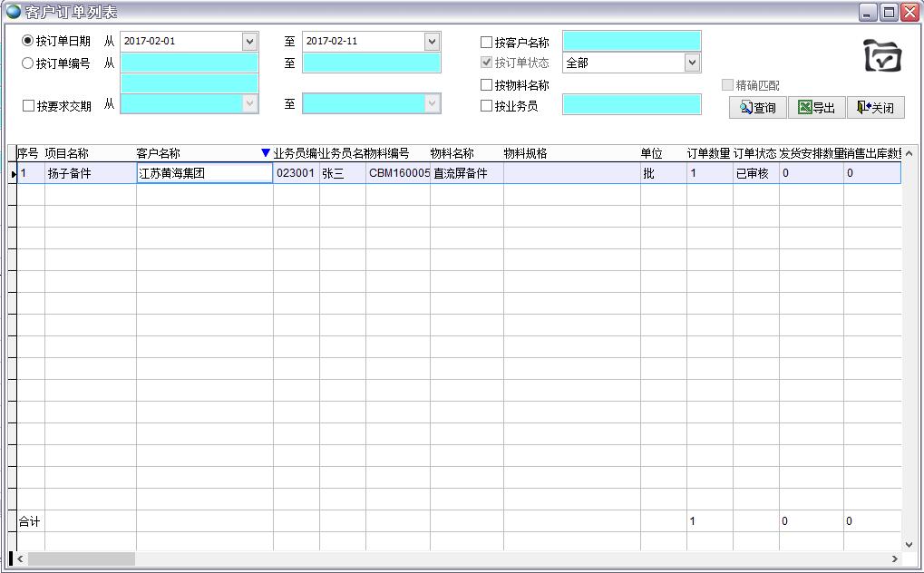Click the 精确匹配 exact match checkbox
This screenshot has width=924, height=573.
(726, 84)
